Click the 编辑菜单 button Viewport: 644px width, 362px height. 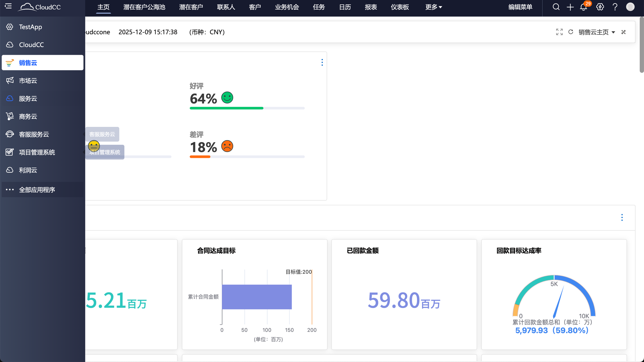point(520,7)
